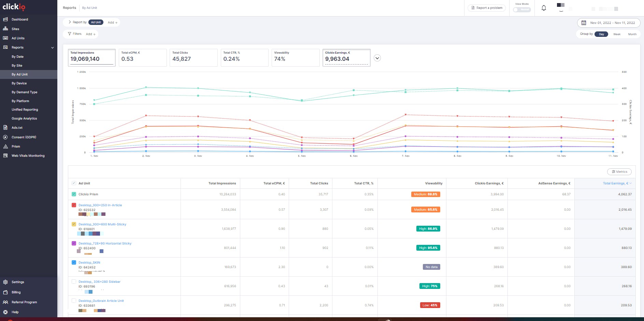Open the Prism triangle icon
This screenshot has width=644, height=321.
click(x=5, y=146)
